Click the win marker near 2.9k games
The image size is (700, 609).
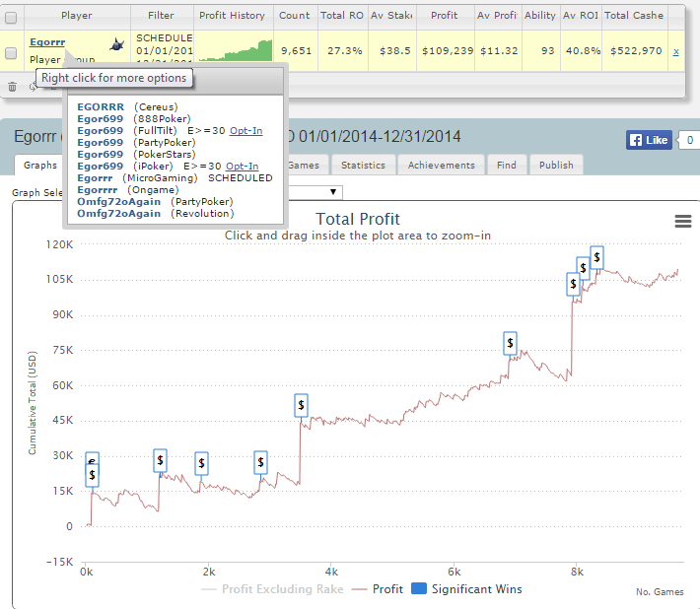click(260, 462)
